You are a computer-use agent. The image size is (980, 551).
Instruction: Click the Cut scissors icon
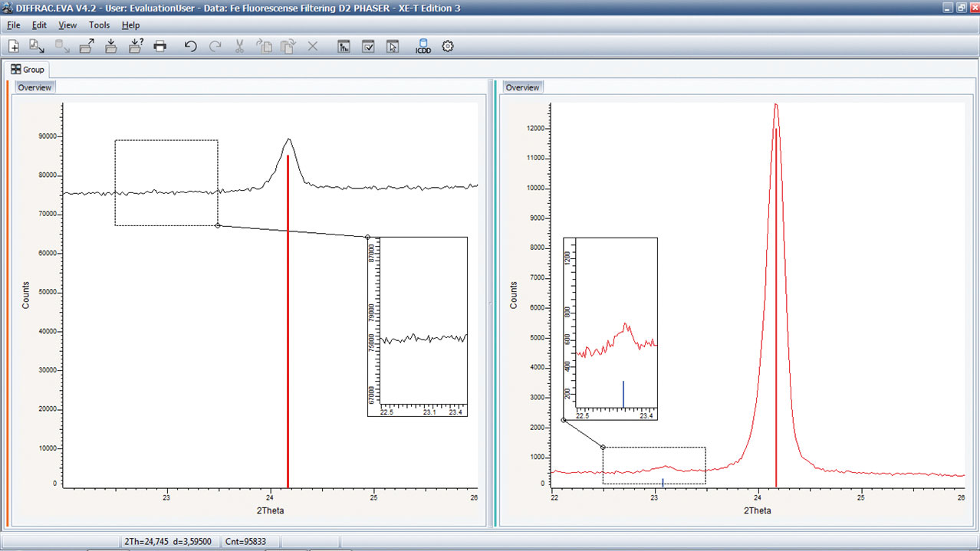(239, 47)
